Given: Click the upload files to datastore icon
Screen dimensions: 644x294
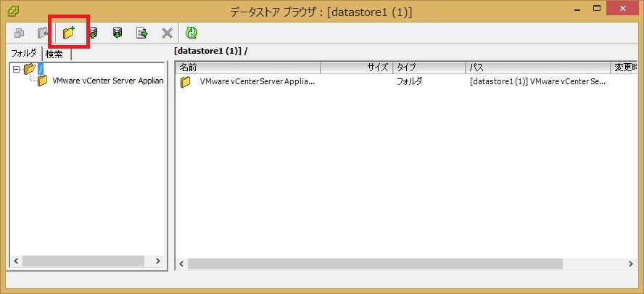Looking at the screenshot, I should tap(94, 33).
